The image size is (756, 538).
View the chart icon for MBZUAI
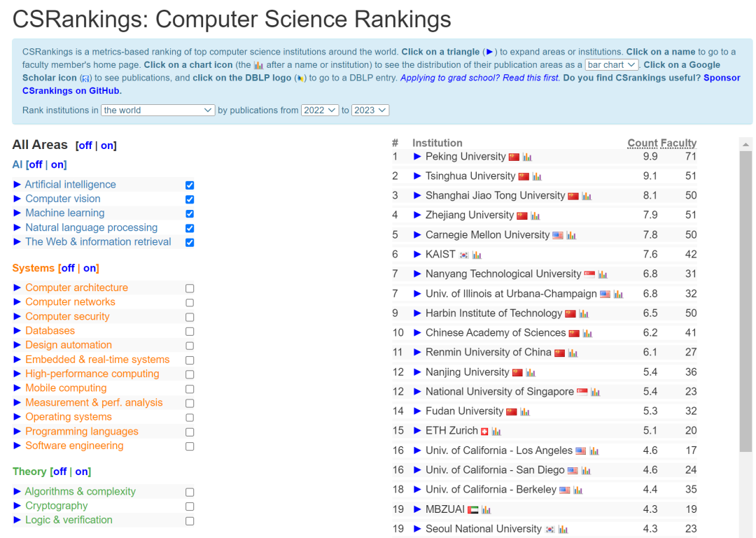point(486,509)
